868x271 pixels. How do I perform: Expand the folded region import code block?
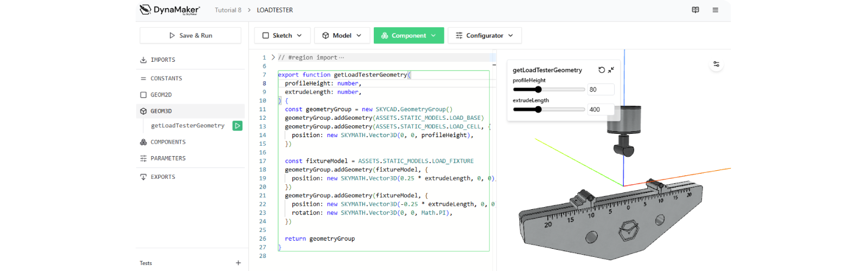point(273,57)
